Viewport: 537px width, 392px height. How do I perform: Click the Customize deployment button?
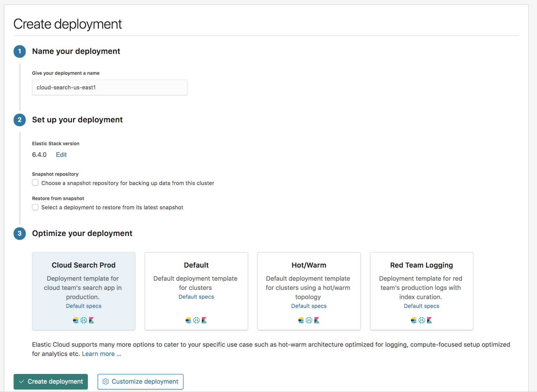[140, 382]
